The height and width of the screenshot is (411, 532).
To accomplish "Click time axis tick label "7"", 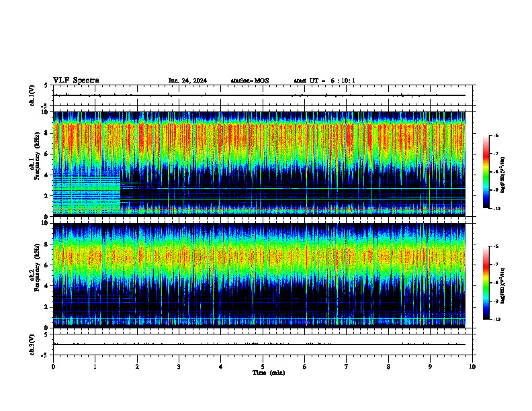I will (346, 366).
